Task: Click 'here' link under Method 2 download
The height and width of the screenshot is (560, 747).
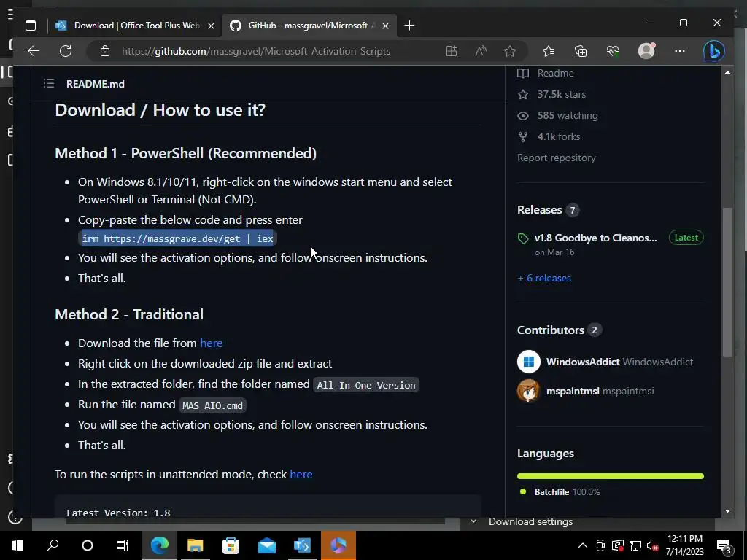Action: [211, 343]
